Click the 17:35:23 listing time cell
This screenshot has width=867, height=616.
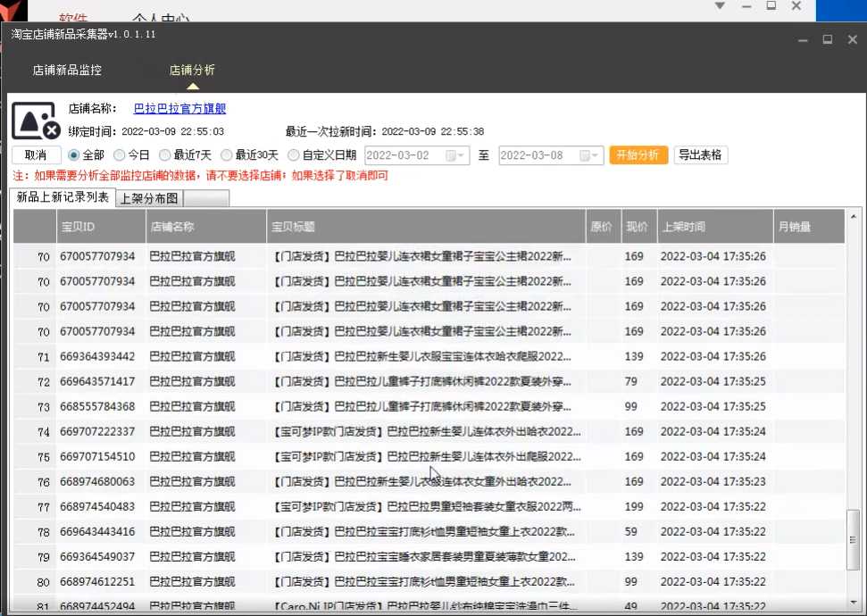point(713,481)
